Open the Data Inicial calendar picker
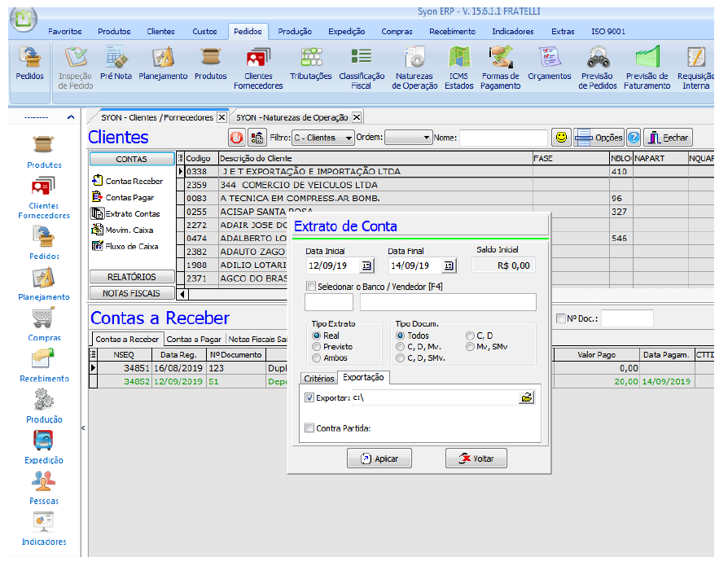This screenshot has width=728, height=566. point(366,265)
